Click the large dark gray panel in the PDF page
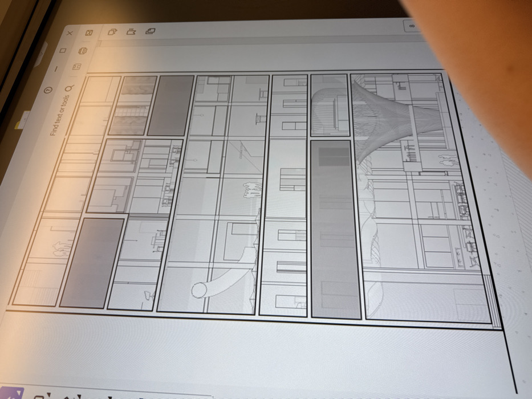 [336, 230]
